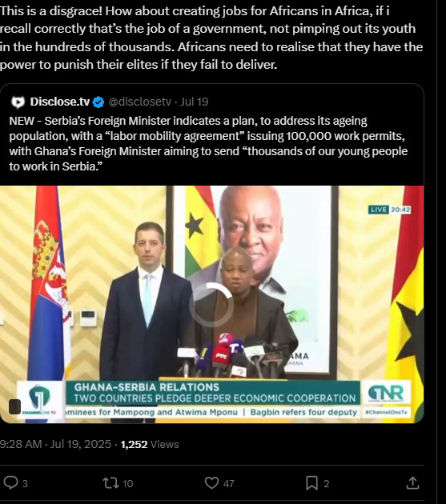The image size is (446, 504).
Task: Open the quoted post's Jul 19 date
Action: [x=194, y=102]
